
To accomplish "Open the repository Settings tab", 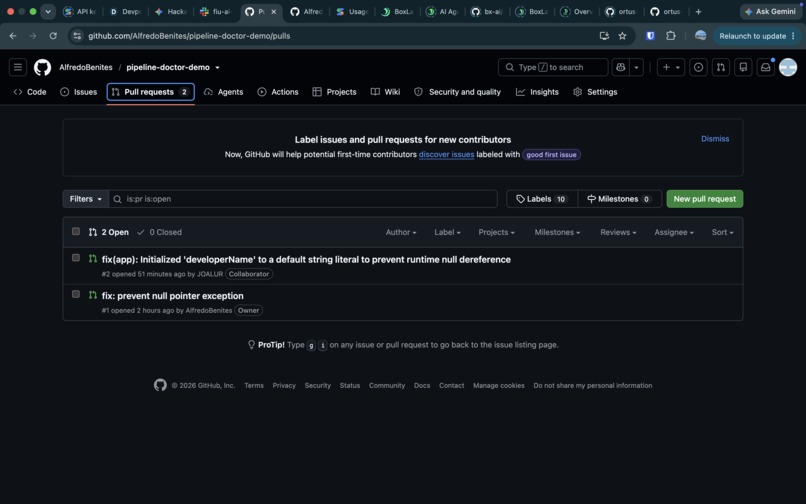I will point(595,92).
